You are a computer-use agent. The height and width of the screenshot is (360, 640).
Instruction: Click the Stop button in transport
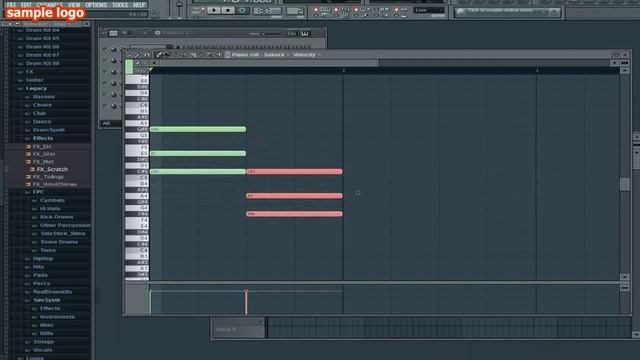[228, 11]
